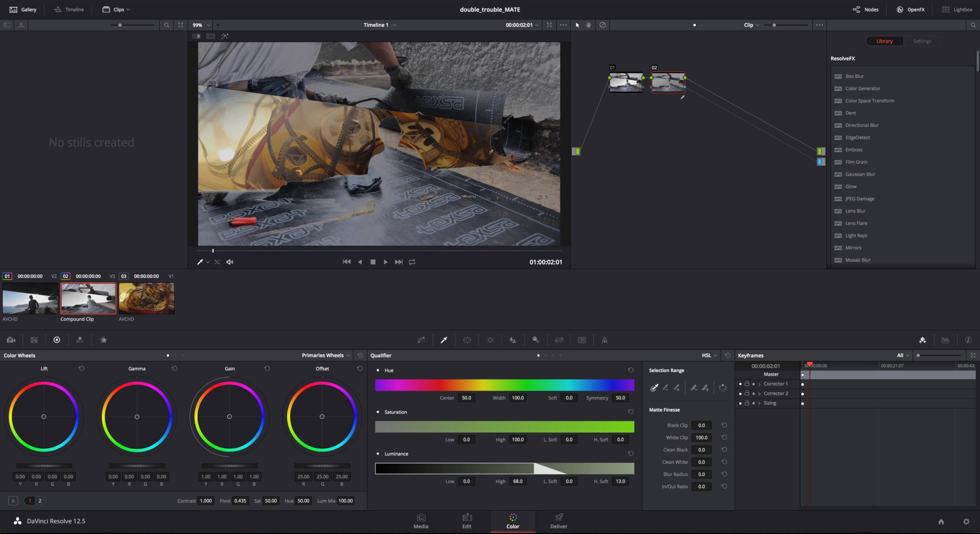980x534 pixels.
Task: Click the Gain master wheel slider
Action: 230,465
